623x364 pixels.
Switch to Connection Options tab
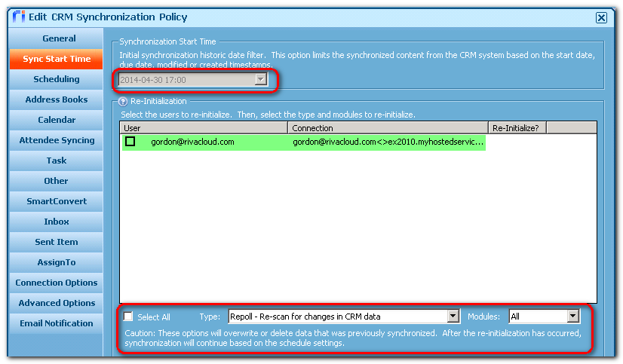pyautogui.click(x=56, y=283)
